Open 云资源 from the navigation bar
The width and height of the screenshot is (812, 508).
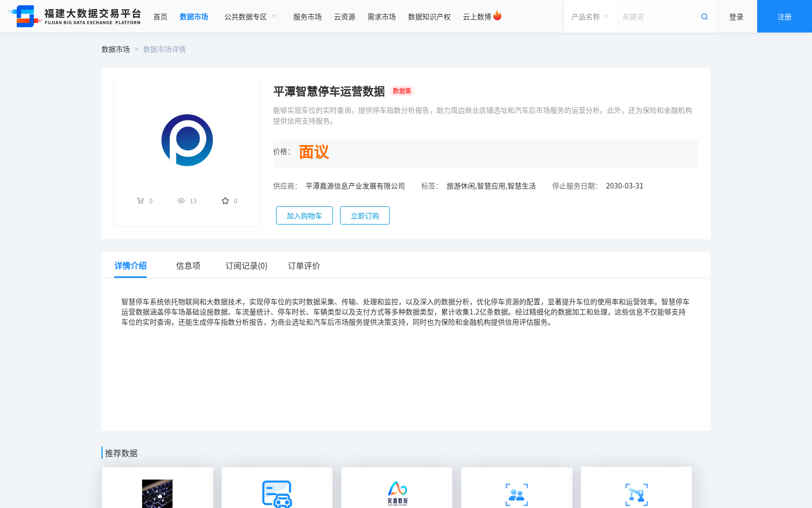coord(345,17)
